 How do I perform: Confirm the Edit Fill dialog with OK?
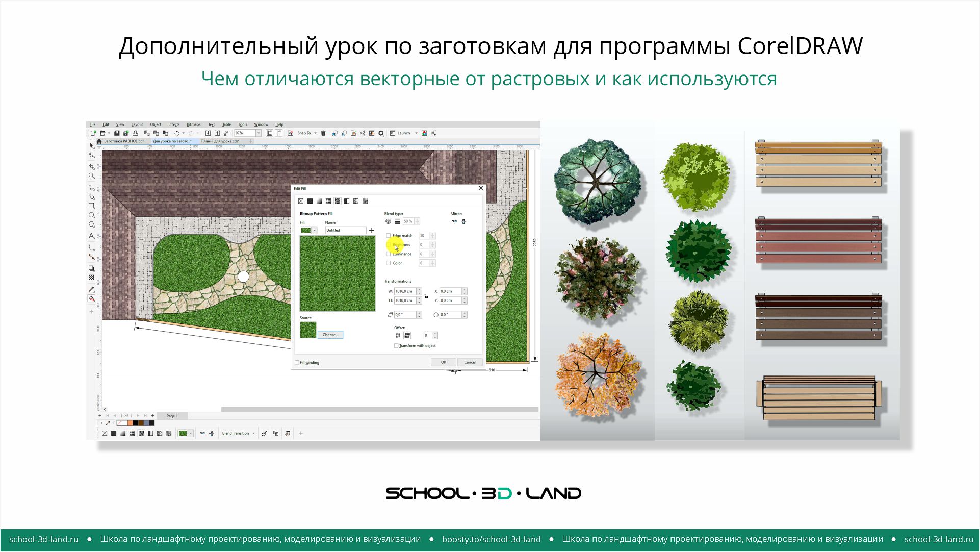443,362
